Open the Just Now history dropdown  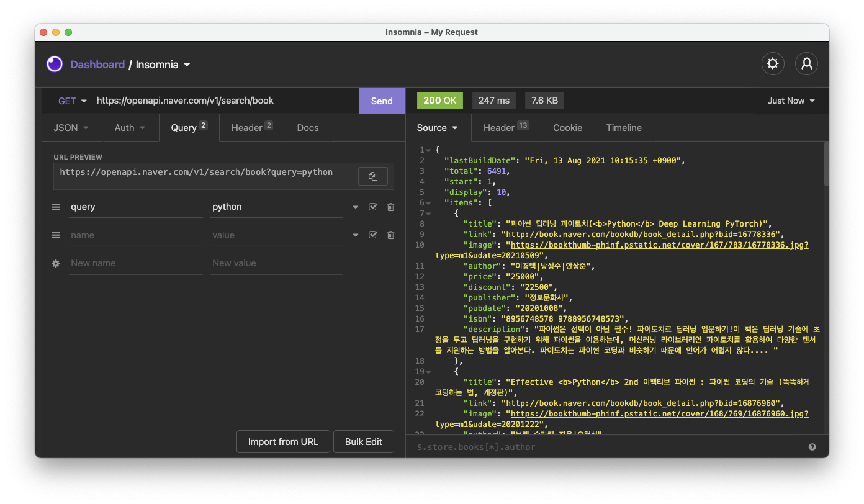791,101
